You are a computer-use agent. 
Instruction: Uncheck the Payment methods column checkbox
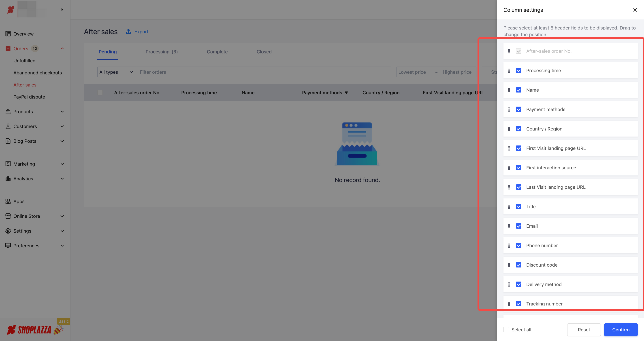click(x=519, y=109)
